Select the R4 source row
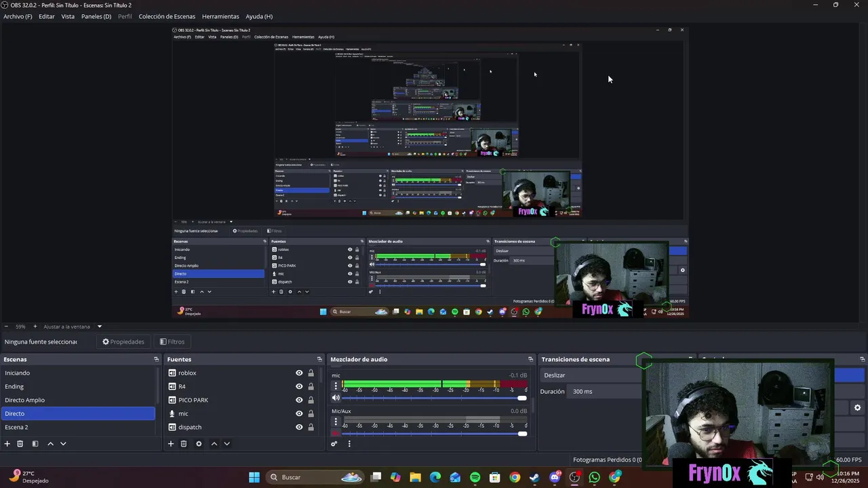The image size is (868, 488). [242, 386]
